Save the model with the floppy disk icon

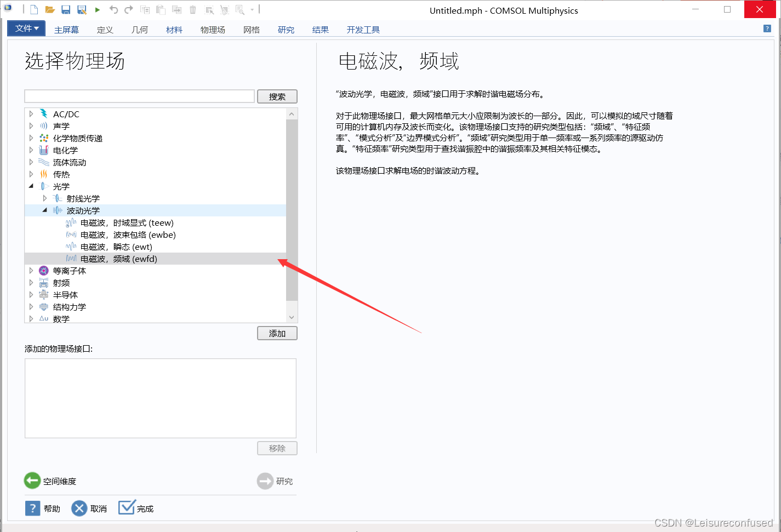coord(66,10)
